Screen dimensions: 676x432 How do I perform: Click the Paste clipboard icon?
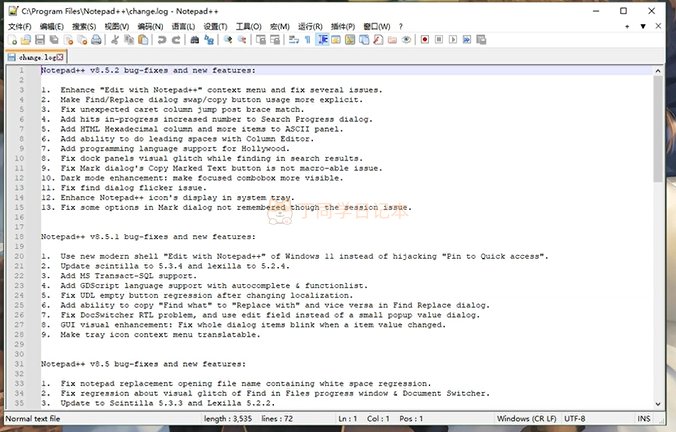[143, 40]
